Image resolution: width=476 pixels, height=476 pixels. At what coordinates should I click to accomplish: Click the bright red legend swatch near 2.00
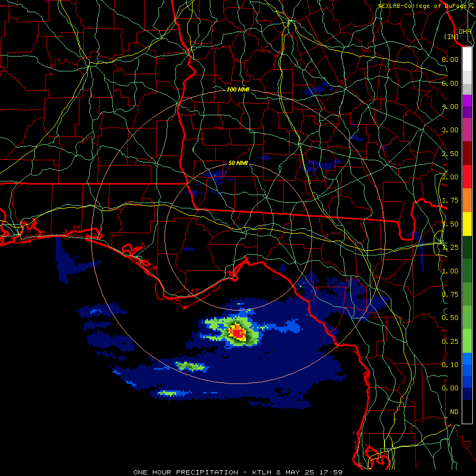coord(467,177)
